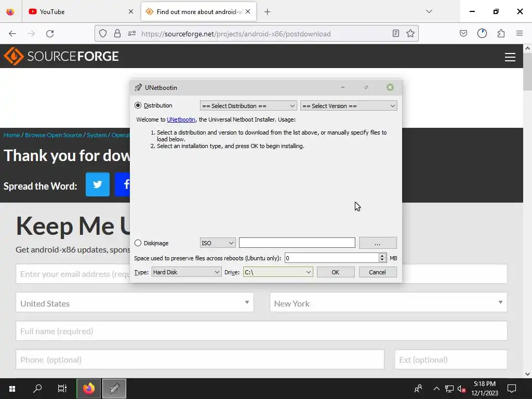Select Firefox in the taskbar
Viewport: 532px width, 399px height.
pyautogui.click(x=88, y=389)
